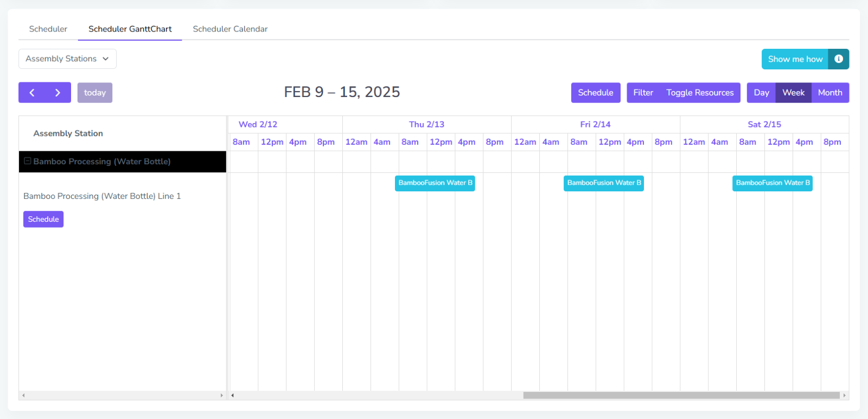868x419 pixels.
Task: Advance to next week with right chevron
Action: tap(58, 93)
